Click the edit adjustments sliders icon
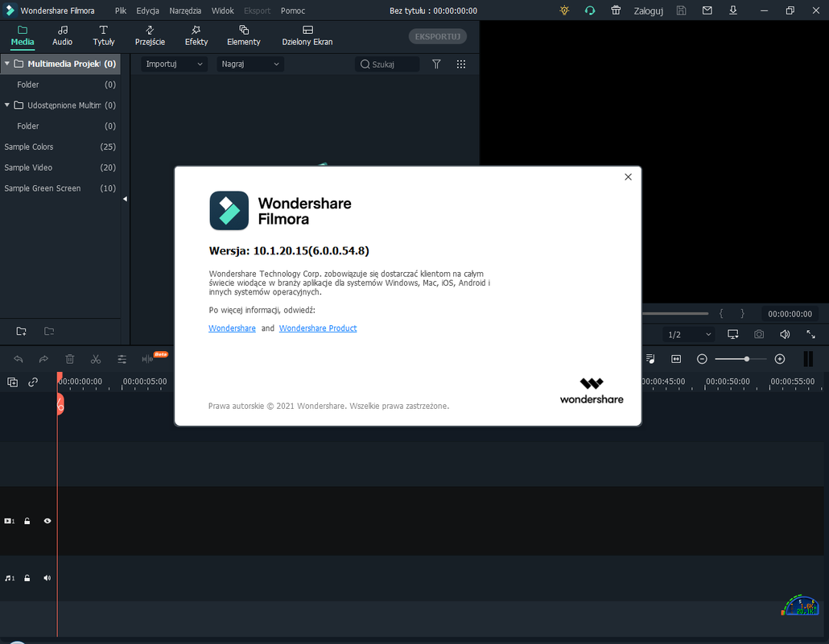This screenshot has width=829, height=644. tap(122, 359)
